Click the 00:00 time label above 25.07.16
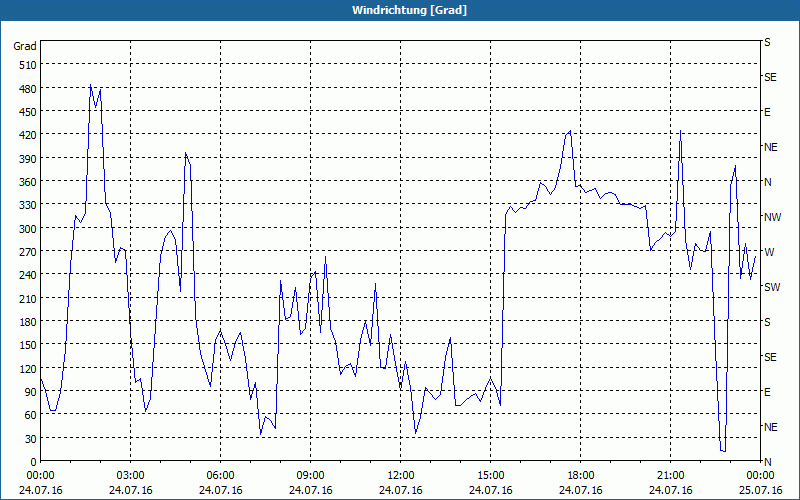 760,476
